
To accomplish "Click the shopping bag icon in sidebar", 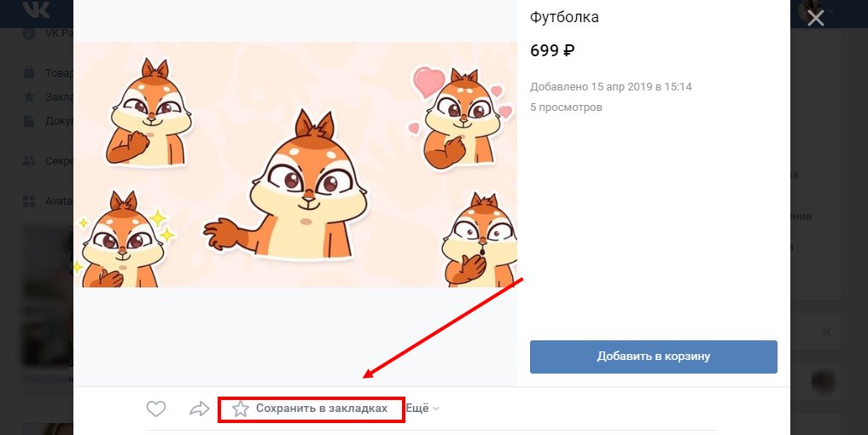I will (x=30, y=72).
